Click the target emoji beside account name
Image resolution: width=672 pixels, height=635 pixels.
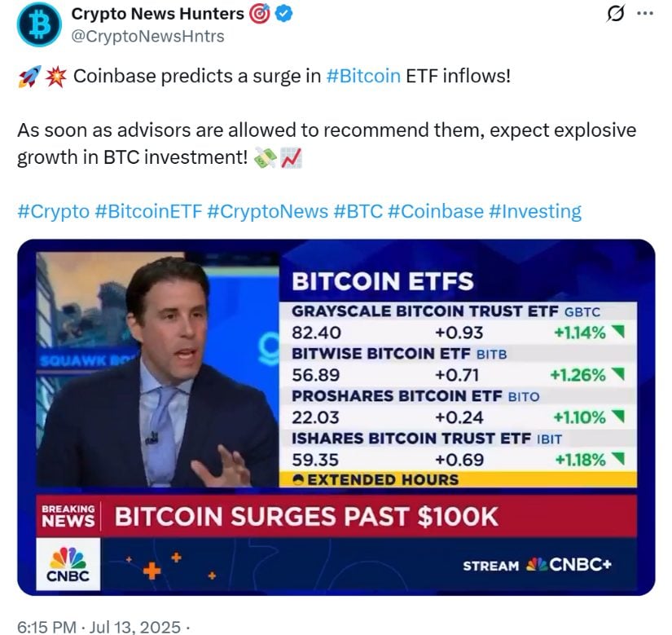260,14
